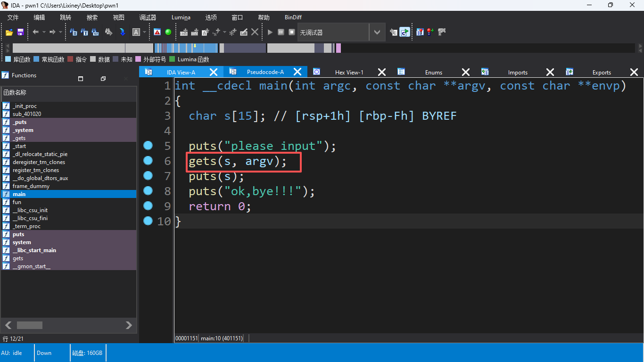Click the open file folder icon

(x=9, y=32)
